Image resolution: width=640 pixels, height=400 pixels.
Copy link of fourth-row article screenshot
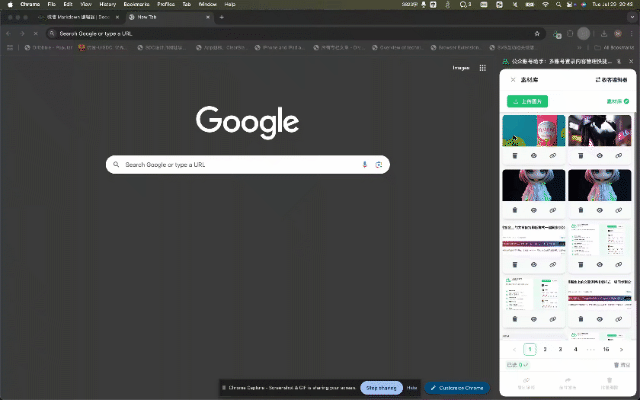point(618,319)
